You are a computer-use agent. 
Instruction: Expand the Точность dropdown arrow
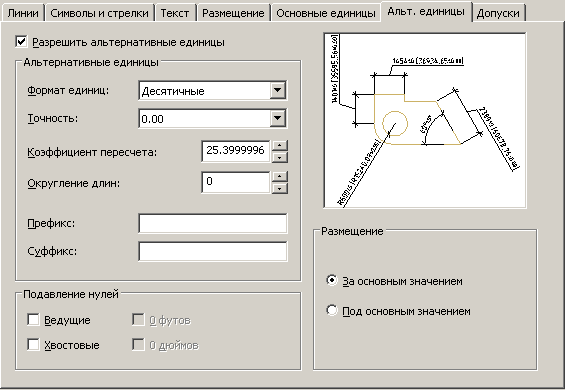tap(278, 118)
